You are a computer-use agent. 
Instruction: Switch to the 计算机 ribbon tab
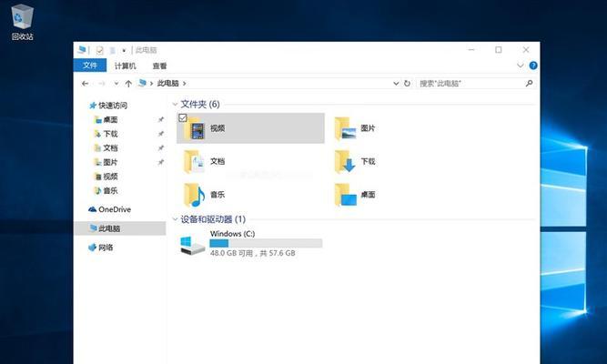tap(125, 66)
